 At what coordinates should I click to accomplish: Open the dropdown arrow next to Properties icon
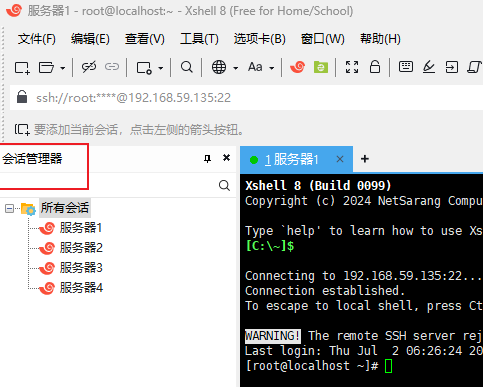click(161, 68)
